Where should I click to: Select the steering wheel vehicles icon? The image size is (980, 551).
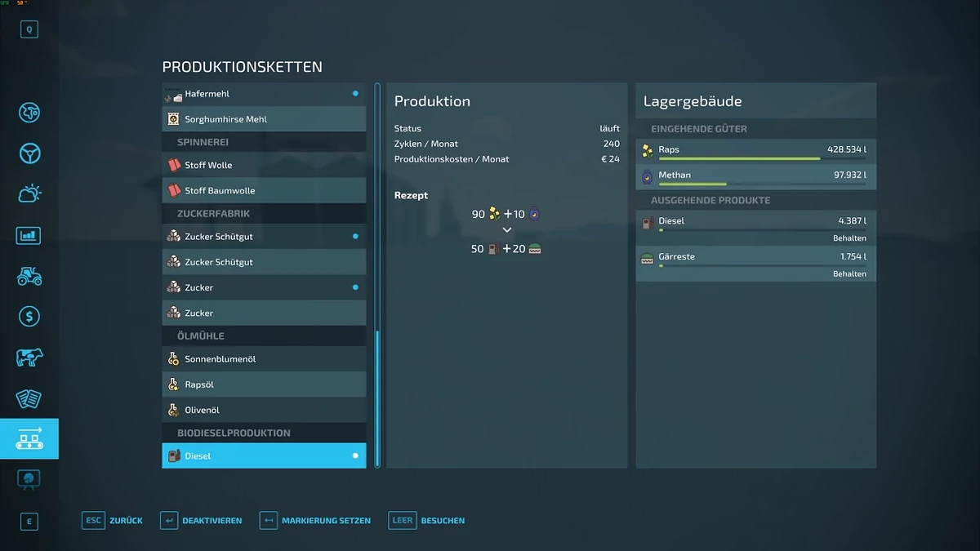(29, 153)
